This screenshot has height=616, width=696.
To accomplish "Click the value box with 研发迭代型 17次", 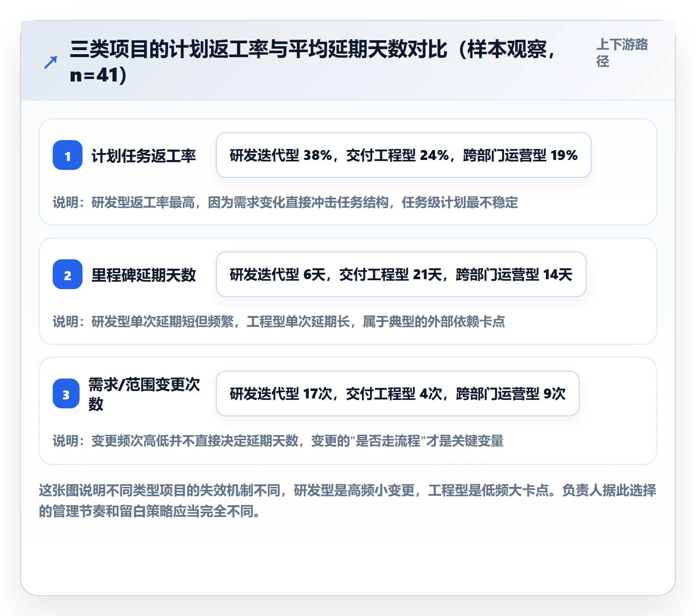I will pos(398,393).
